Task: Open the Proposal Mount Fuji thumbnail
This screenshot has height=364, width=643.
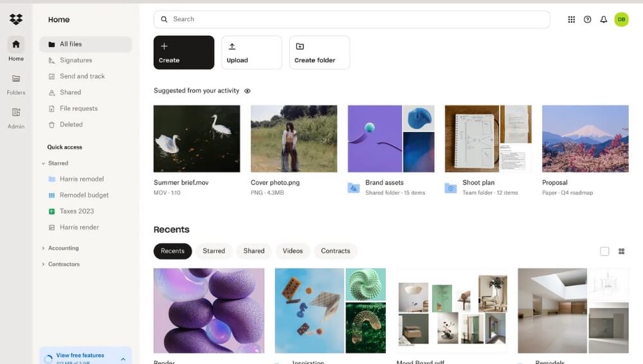Action: click(x=585, y=139)
